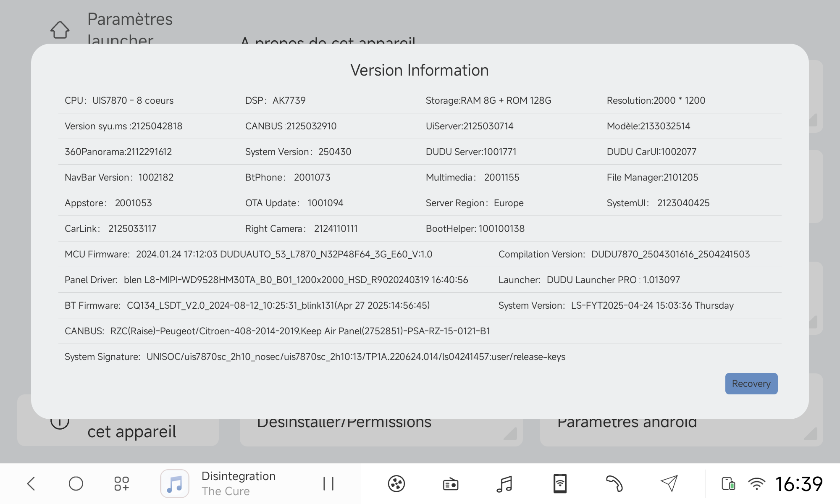Tap the song title Disintegration

239,476
